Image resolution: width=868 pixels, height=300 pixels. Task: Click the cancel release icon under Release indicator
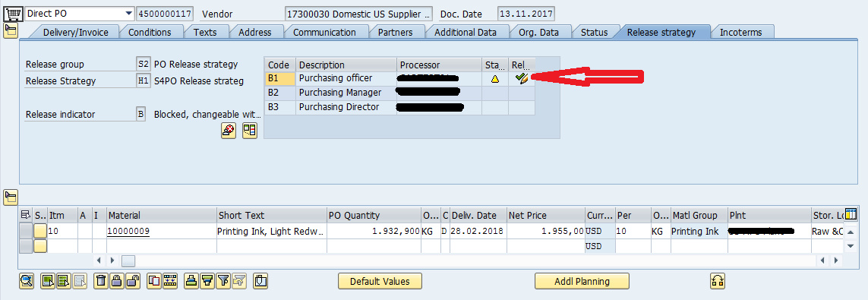(228, 131)
